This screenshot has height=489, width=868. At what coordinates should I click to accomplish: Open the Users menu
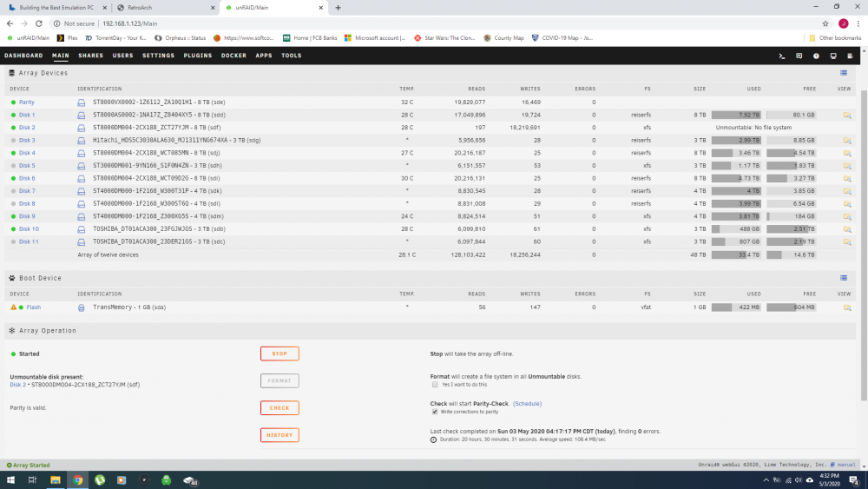(x=123, y=56)
